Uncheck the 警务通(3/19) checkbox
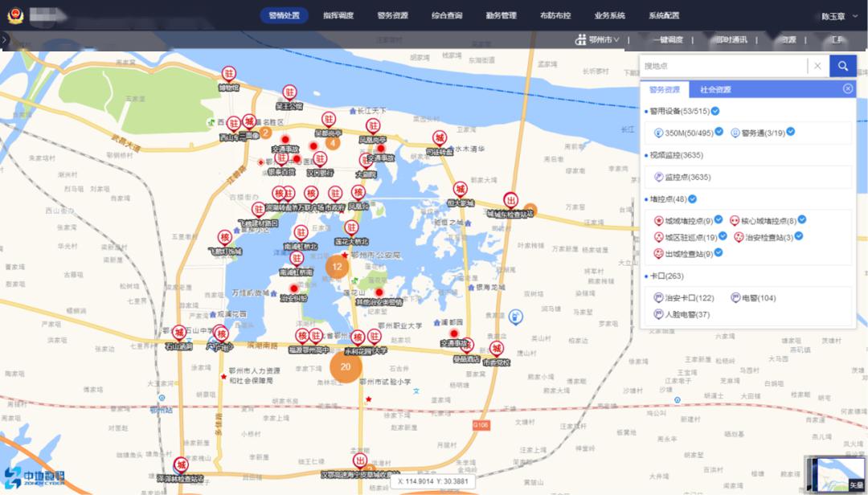 pyautogui.click(x=791, y=132)
